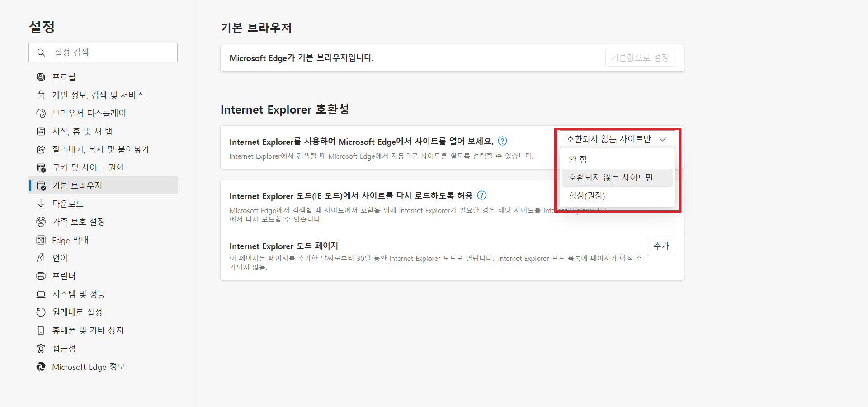Open Edge 막대 settings
Viewport: 868px width, 407px height.
point(103,240)
